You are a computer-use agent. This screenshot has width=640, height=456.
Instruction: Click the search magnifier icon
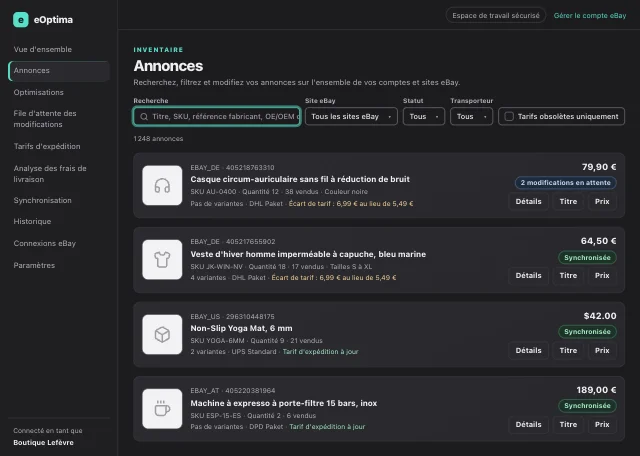(x=144, y=116)
